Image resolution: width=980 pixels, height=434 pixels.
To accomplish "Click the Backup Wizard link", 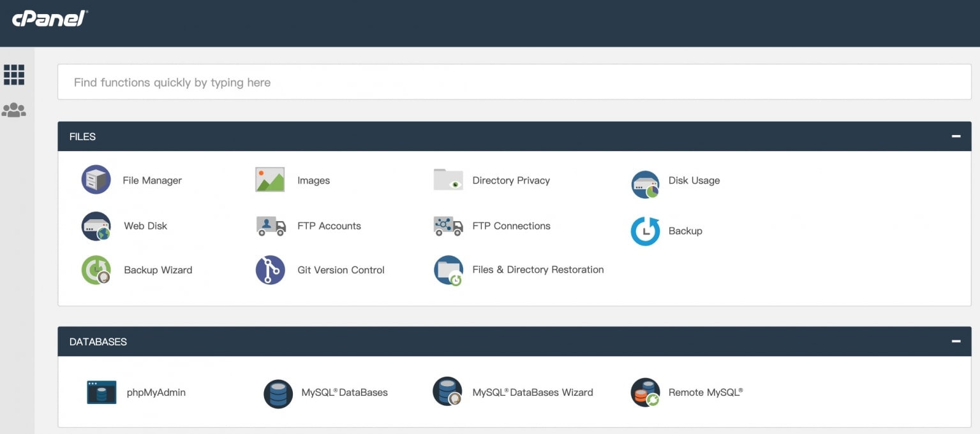I will click(158, 270).
